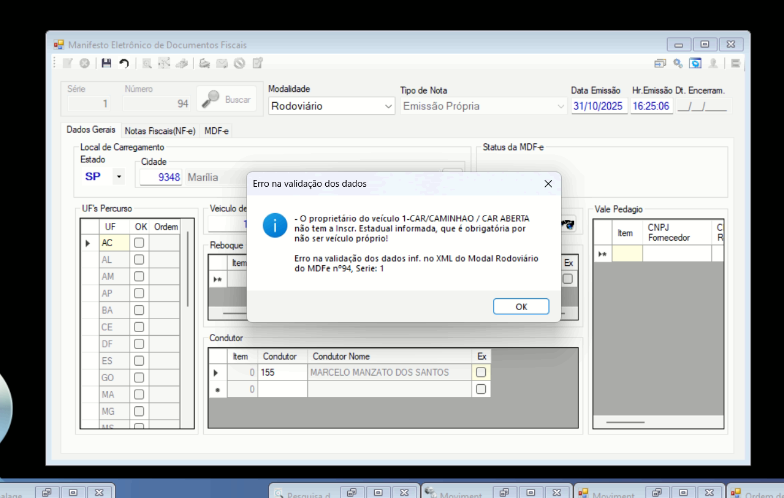Click the greyed round X delete icon
This screenshot has width=784, height=498.
[x=85, y=63]
